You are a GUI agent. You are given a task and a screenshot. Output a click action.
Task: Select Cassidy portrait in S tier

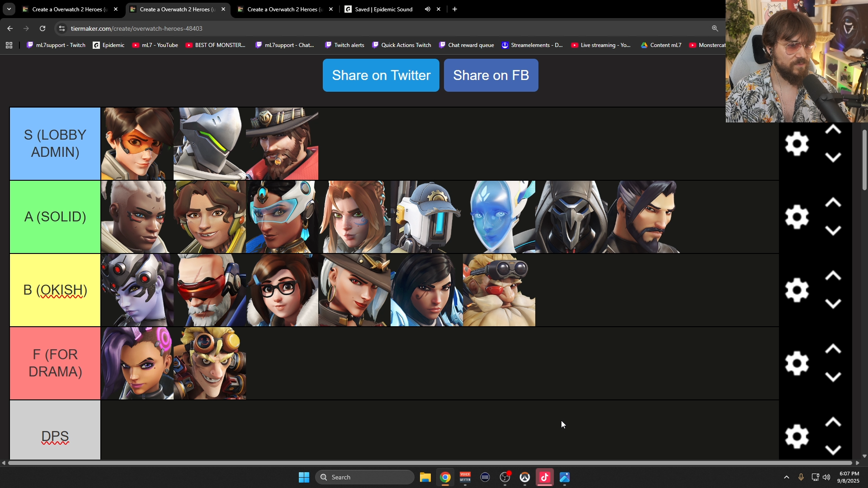[x=282, y=144]
